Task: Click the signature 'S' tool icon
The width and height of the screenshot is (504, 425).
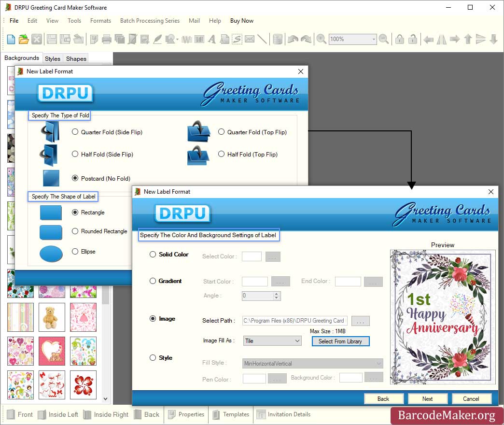Action: click(x=237, y=39)
